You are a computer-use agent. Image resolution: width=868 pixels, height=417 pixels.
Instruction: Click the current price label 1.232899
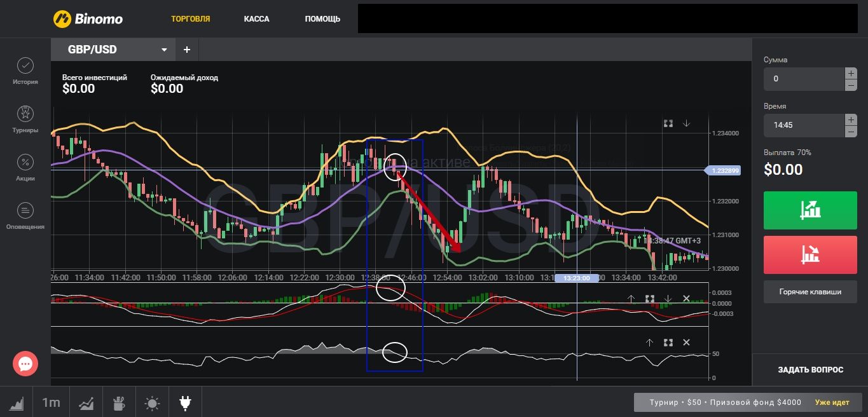tap(722, 170)
